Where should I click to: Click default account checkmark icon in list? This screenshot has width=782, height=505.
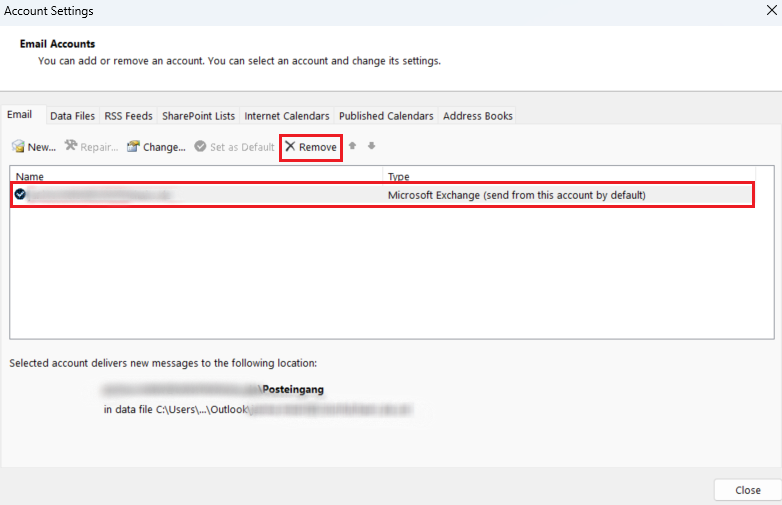(20, 194)
